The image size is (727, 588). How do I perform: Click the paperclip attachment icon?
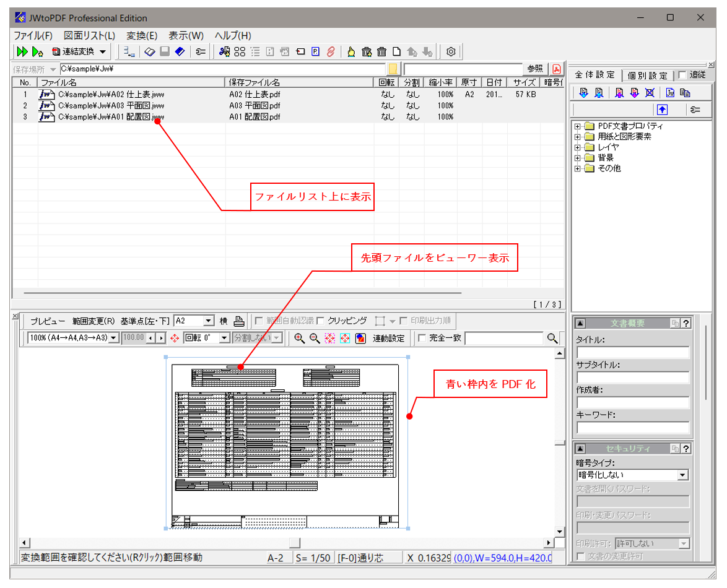[x=331, y=51]
